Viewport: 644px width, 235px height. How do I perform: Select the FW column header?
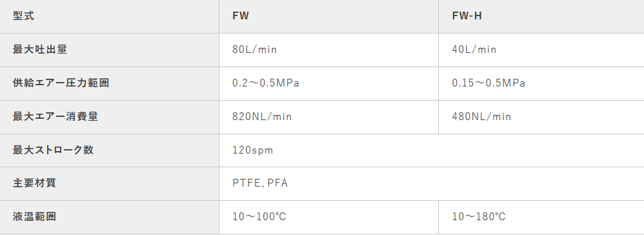[x=328, y=16]
